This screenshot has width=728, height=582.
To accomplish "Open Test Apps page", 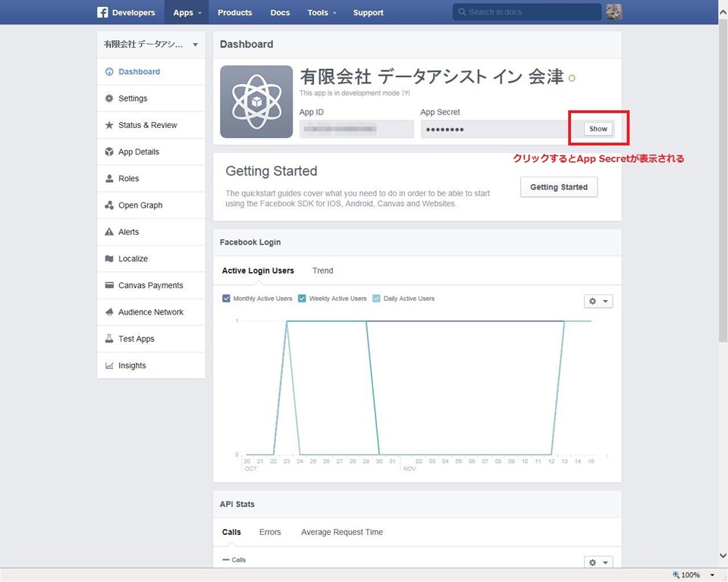I will (152, 339).
